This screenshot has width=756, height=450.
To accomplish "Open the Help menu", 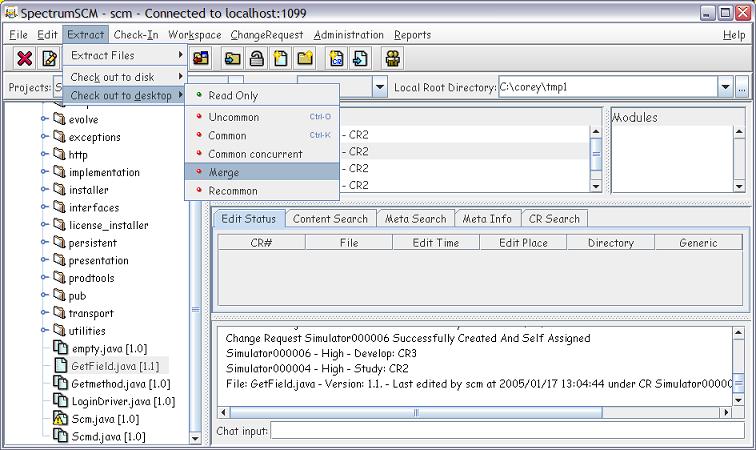I will (x=734, y=35).
